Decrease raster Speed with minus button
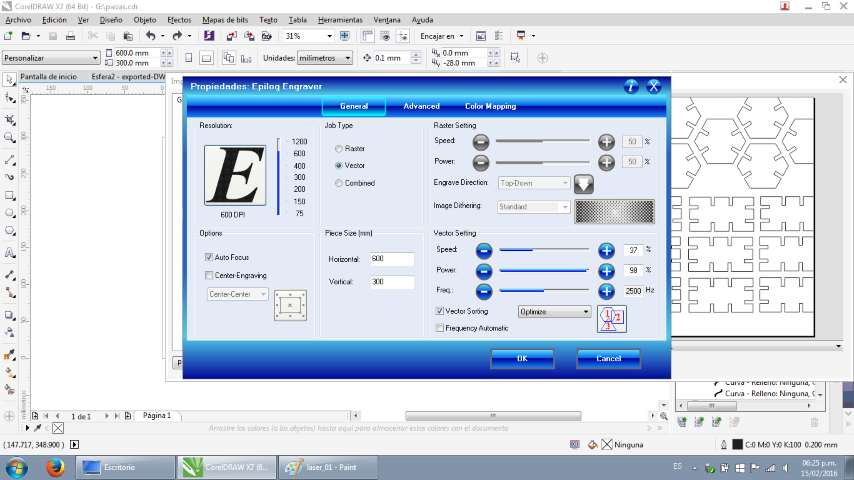 coord(480,142)
